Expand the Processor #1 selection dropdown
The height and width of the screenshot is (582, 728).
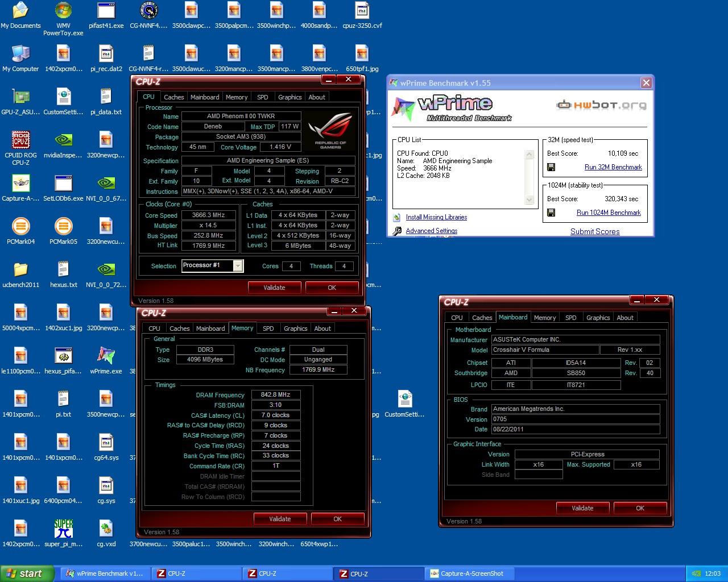[x=238, y=266]
